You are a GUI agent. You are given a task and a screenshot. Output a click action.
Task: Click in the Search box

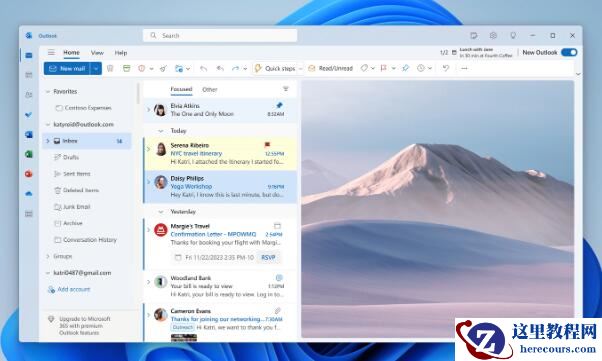tap(220, 35)
